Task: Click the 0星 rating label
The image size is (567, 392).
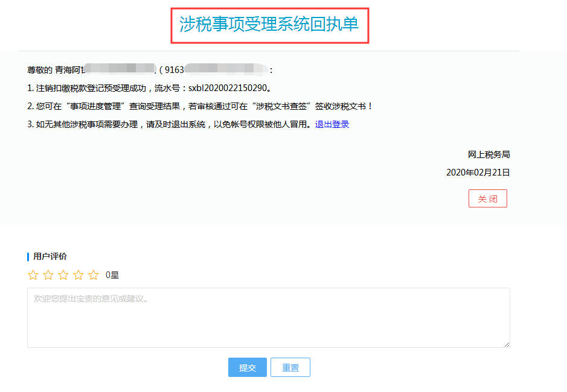Action: (x=111, y=275)
